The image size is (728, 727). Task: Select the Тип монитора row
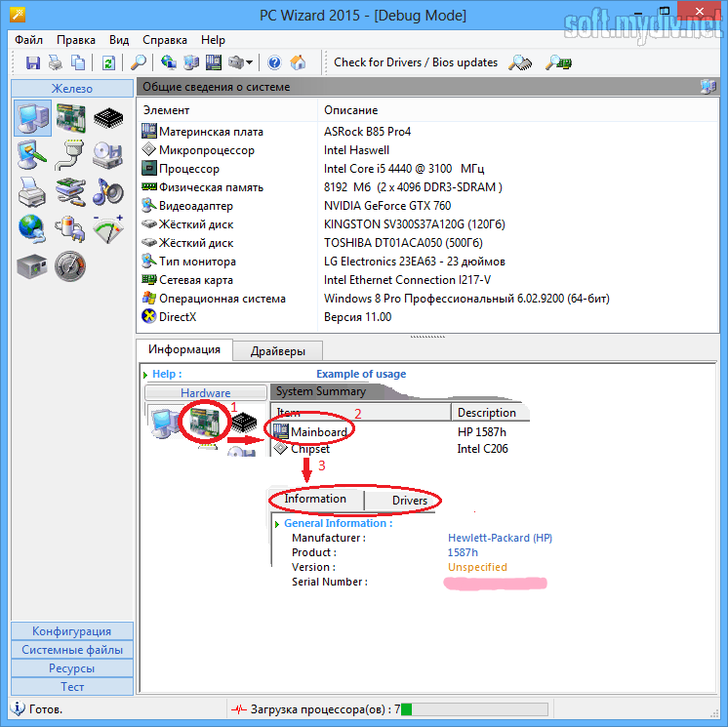tap(428, 262)
